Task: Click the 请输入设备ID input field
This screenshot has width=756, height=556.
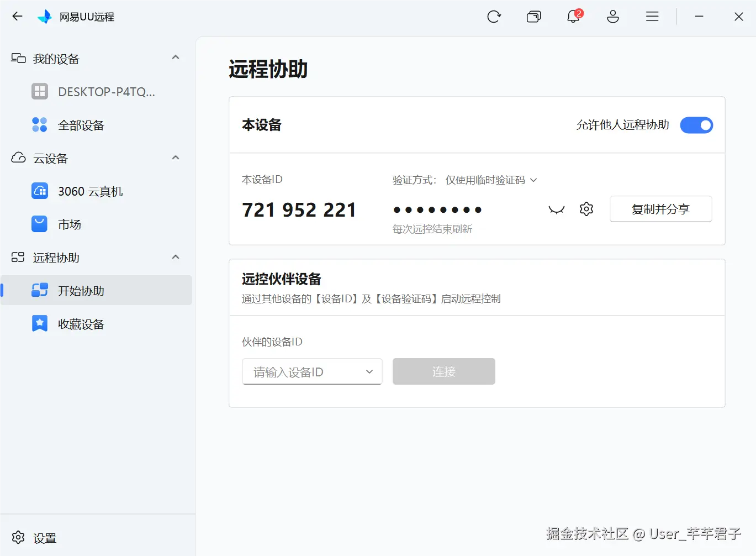Action: 312,371
